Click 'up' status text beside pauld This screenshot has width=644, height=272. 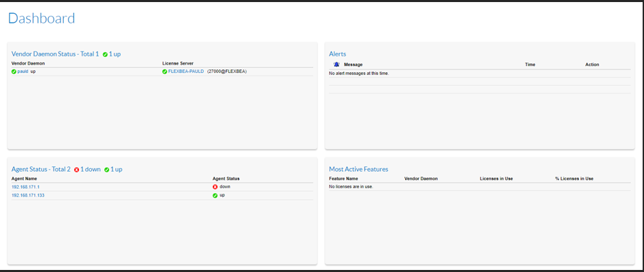[x=33, y=71]
